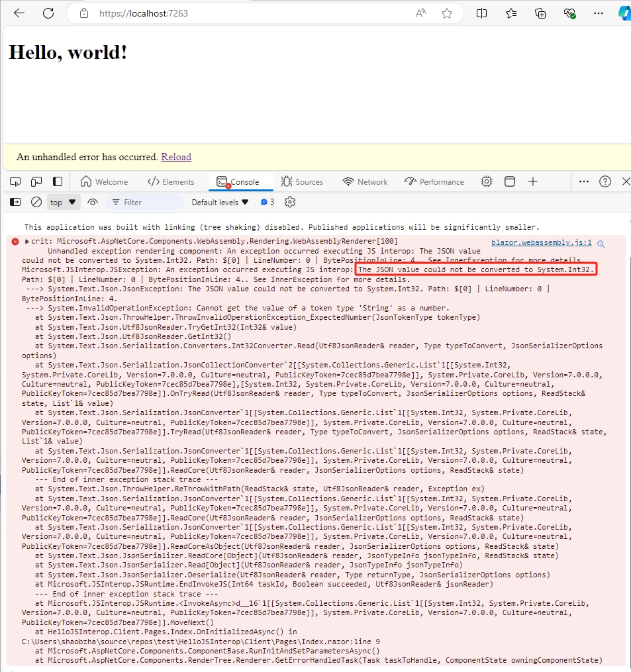Open the Collections icon
The height and width of the screenshot is (672, 631).
(x=540, y=13)
